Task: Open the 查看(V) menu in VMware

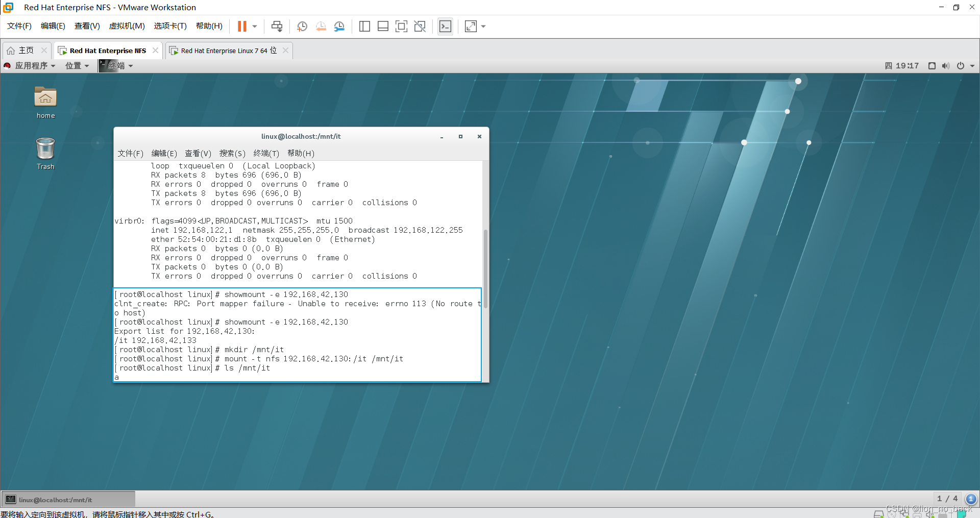Action: click(x=87, y=26)
